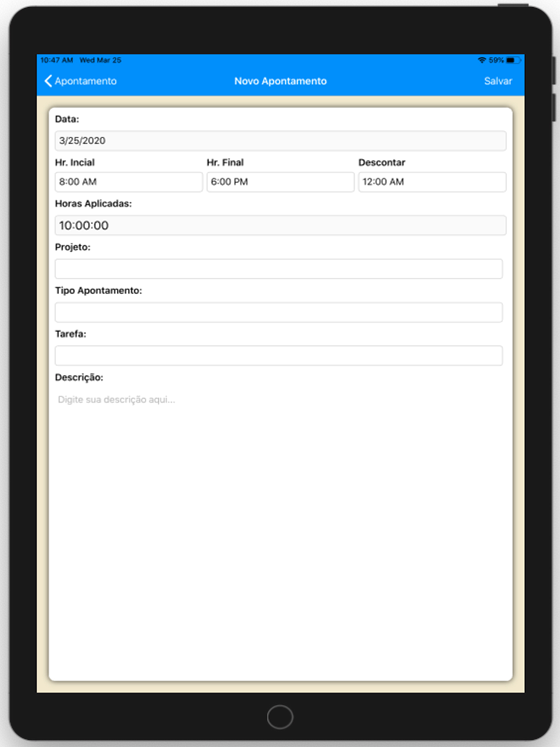Open the Tarefa picker field
Screen dimensions: 560x747
click(x=279, y=356)
